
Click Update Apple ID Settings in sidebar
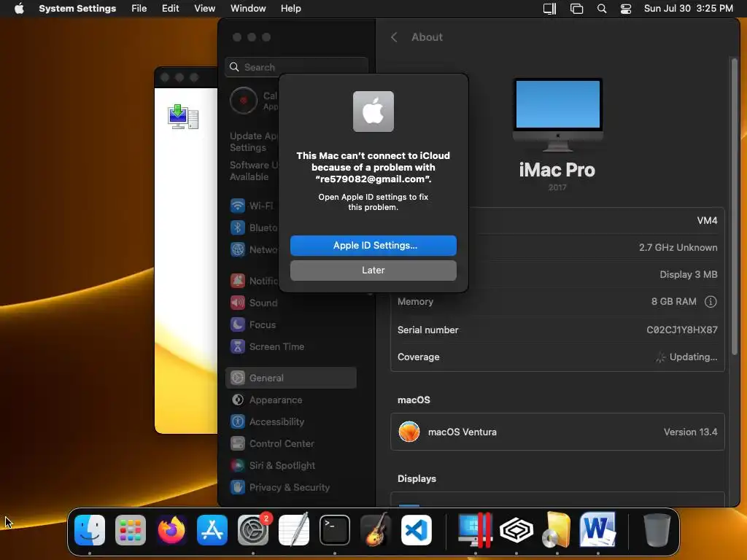click(x=253, y=141)
